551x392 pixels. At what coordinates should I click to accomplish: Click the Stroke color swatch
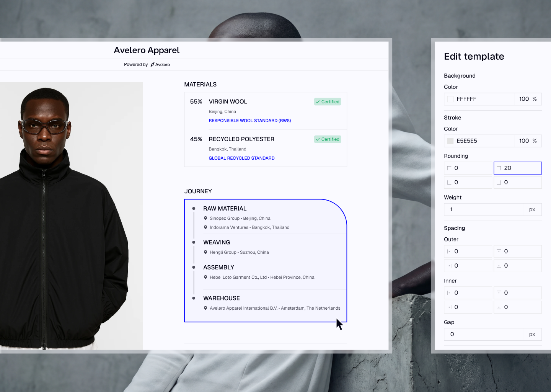450,141
